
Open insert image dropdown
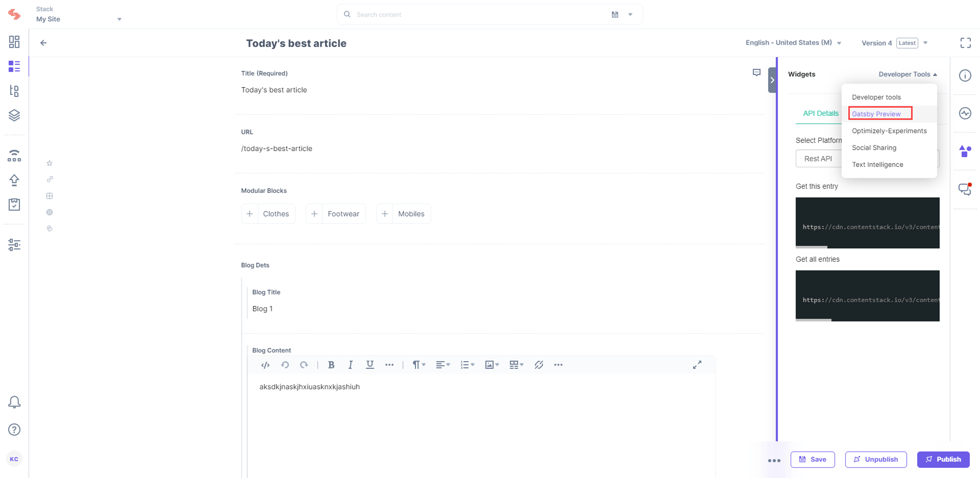[x=492, y=365]
